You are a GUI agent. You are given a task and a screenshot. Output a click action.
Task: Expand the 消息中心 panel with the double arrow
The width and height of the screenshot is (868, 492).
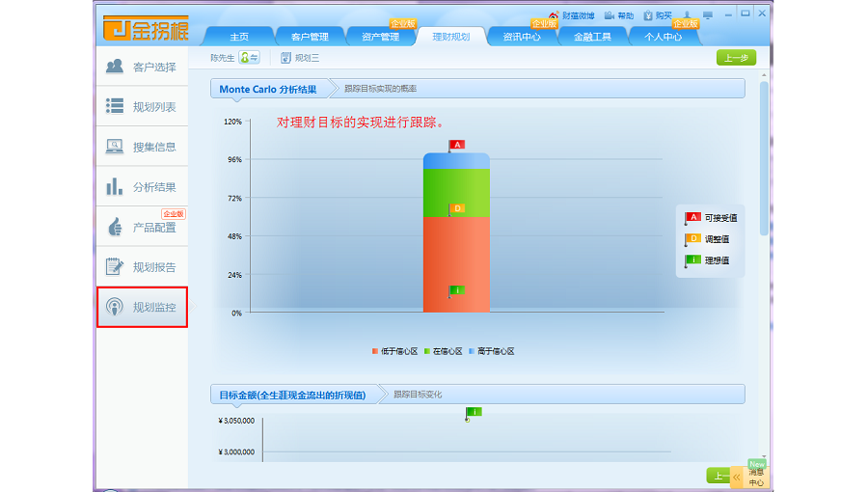(x=738, y=476)
